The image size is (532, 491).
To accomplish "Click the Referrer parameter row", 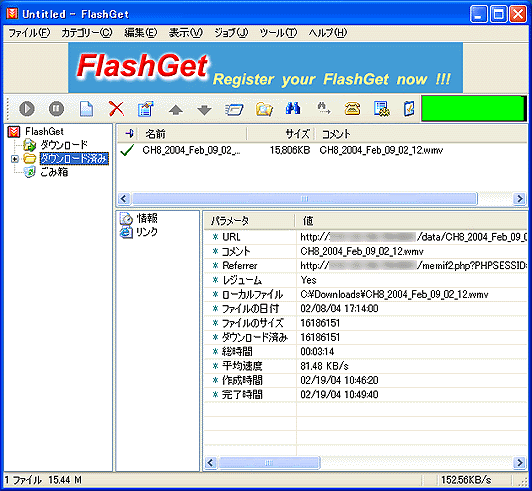I will pos(365,265).
